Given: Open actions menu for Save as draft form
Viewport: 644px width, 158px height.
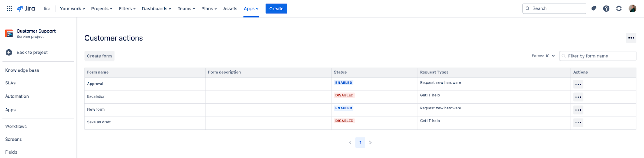Looking at the screenshot, I should pos(578,123).
